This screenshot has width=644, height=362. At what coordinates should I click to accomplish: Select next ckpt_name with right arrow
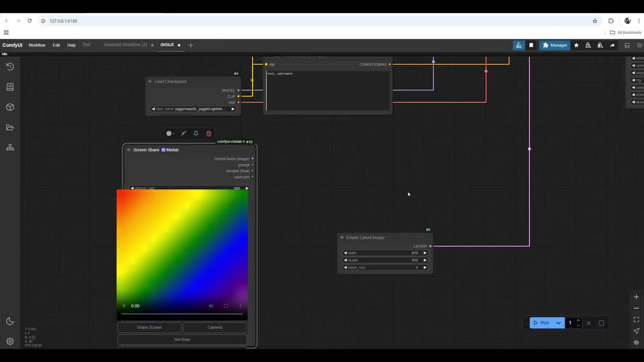pyautogui.click(x=233, y=109)
